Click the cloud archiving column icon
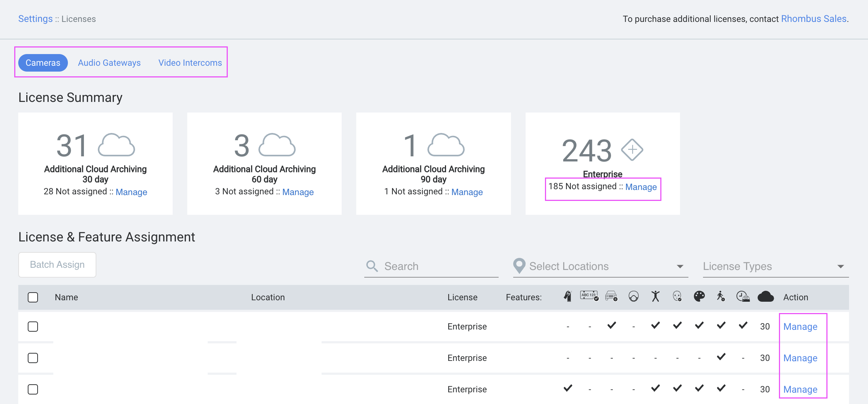Screen dimensions: 868x404 [x=766, y=297]
